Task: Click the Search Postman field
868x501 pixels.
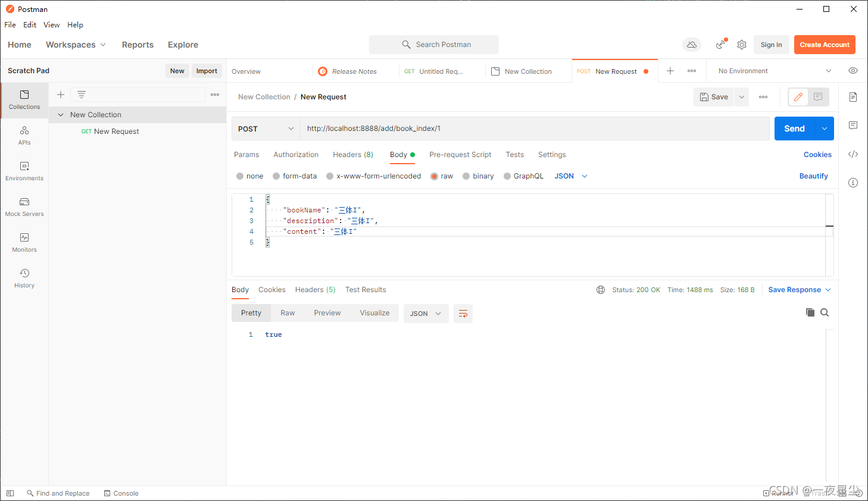Action: click(434, 45)
